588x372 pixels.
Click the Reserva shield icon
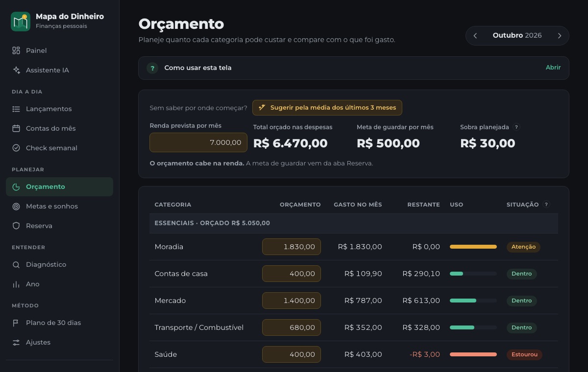coord(16,226)
